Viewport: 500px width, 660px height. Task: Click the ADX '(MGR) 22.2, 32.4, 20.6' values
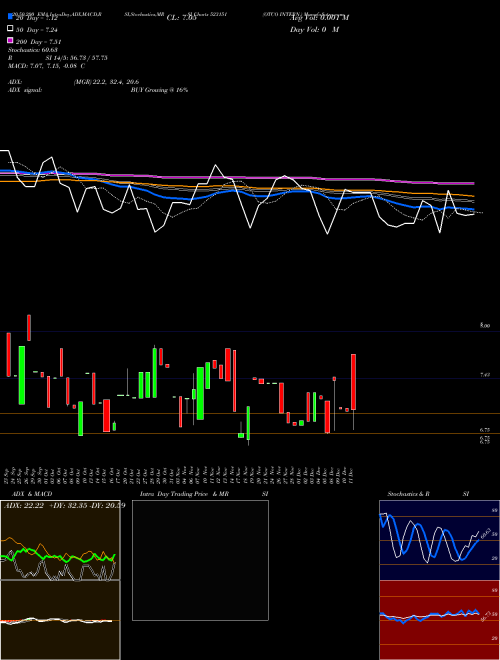click(x=106, y=82)
